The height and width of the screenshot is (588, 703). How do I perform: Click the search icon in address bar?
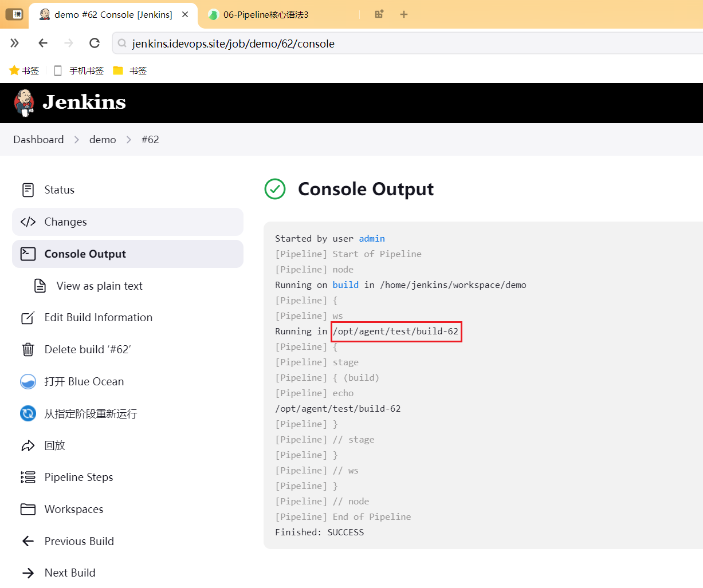coord(122,44)
